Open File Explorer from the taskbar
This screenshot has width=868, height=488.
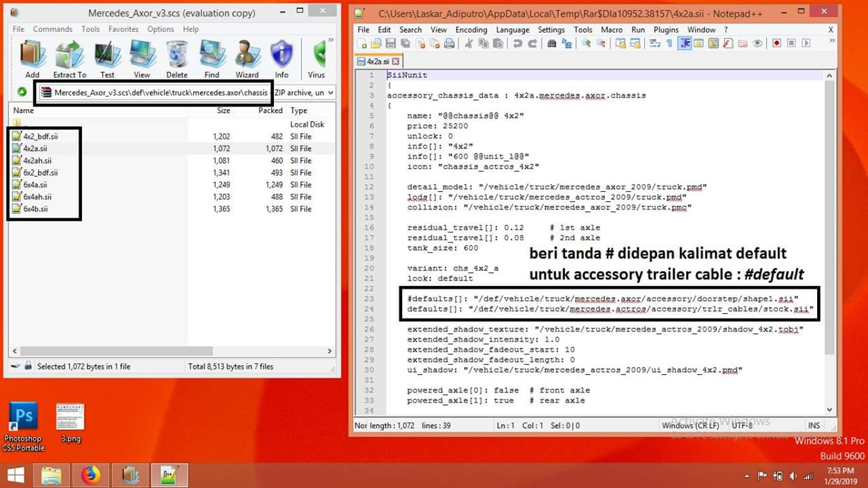pyautogui.click(x=52, y=475)
